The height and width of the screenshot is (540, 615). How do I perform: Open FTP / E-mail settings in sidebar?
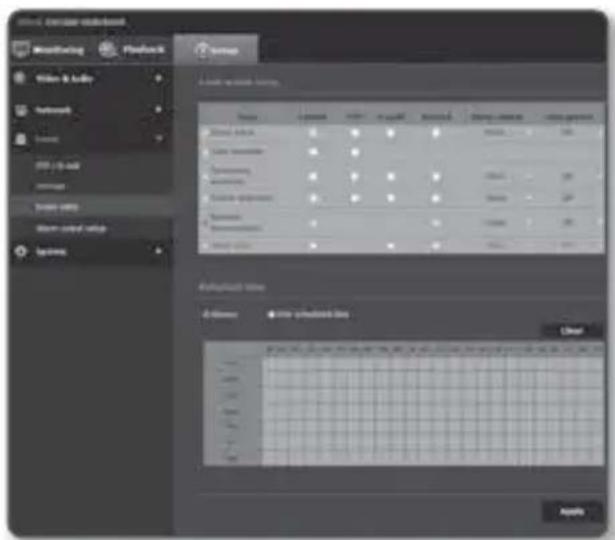coord(57,166)
